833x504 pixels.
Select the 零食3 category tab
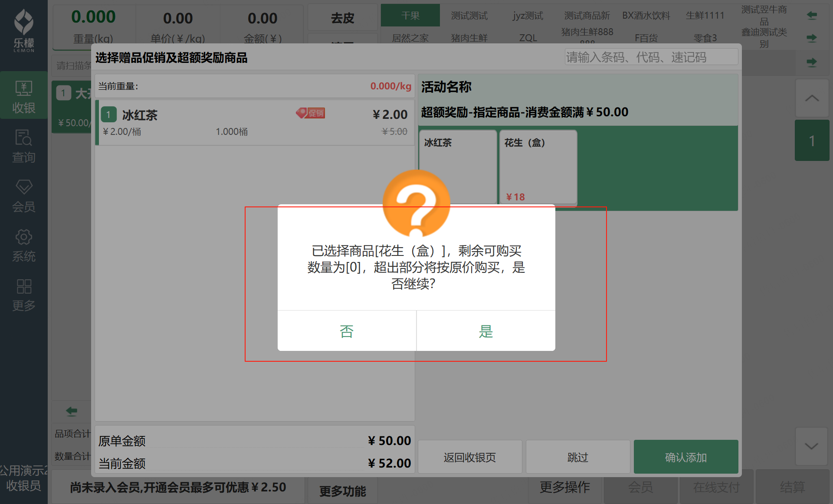coord(705,38)
